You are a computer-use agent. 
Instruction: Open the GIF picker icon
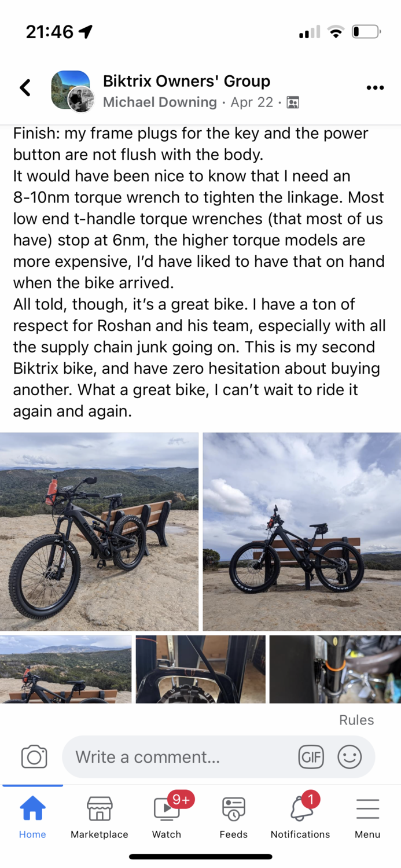311,757
